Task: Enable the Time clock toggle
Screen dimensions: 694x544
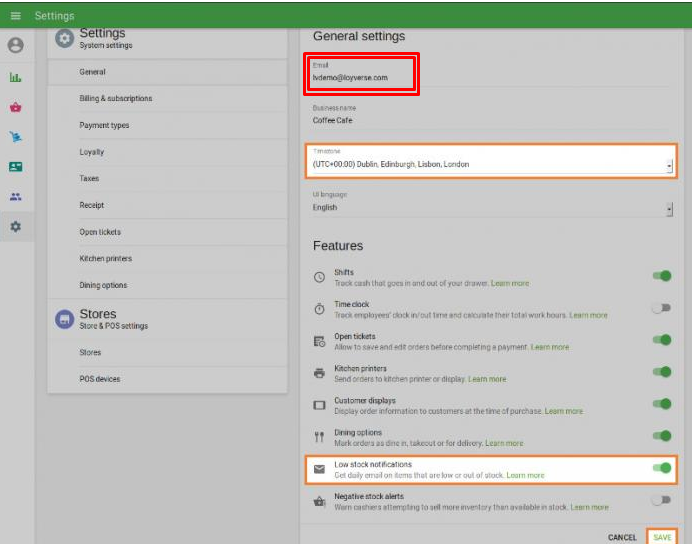Action: coord(661,308)
